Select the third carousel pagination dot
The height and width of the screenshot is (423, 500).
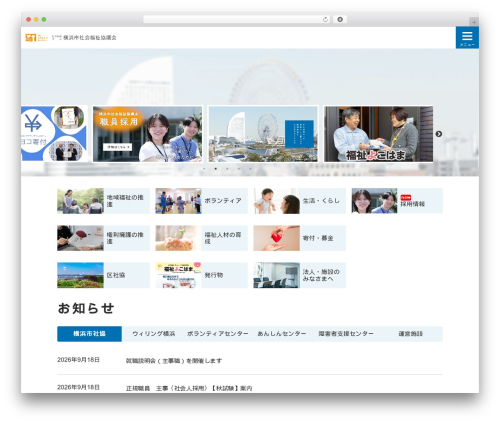(227, 169)
